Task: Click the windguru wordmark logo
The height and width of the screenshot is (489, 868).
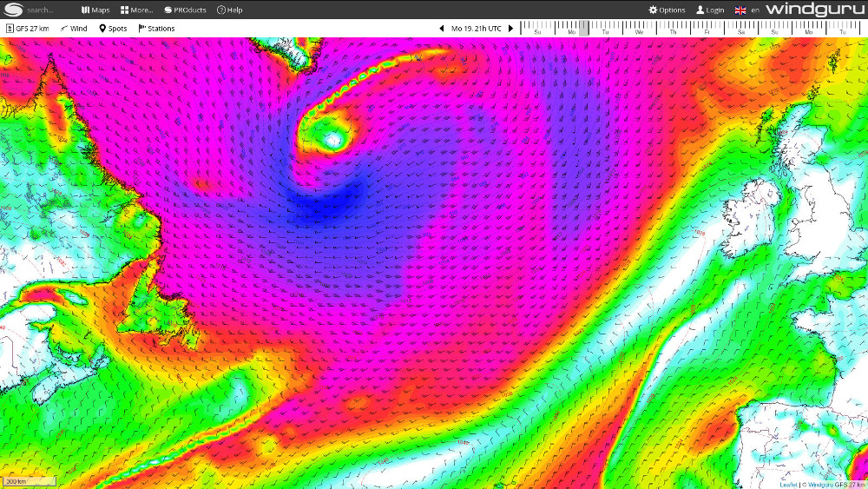Action: tap(812, 10)
